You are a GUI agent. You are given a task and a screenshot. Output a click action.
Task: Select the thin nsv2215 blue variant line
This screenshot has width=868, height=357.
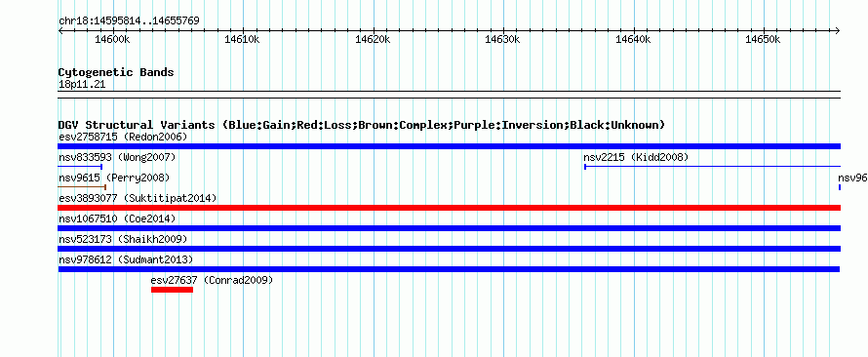click(713, 167)
